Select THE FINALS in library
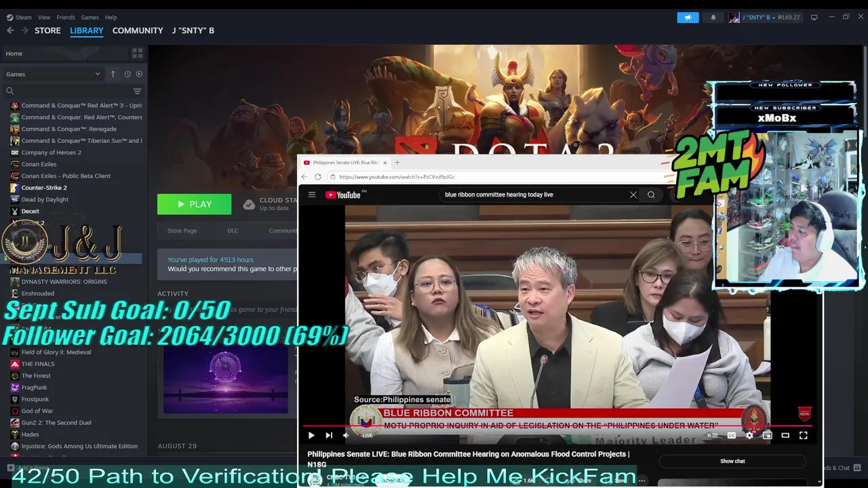This screenshot has height=488, width=868. tap(38, 364)
